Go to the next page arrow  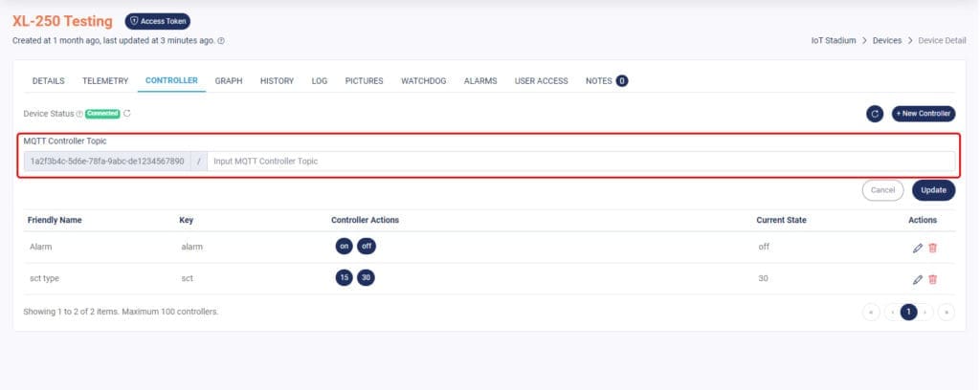[927, 312]
